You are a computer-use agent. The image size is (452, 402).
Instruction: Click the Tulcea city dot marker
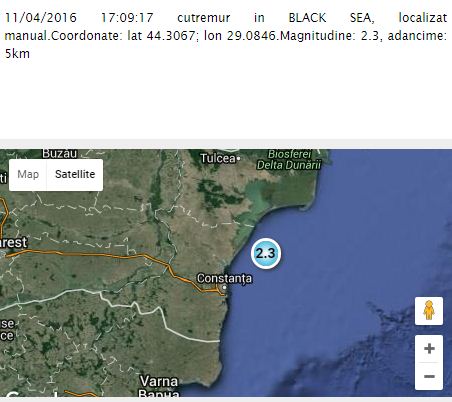click(x=238, y=159)
